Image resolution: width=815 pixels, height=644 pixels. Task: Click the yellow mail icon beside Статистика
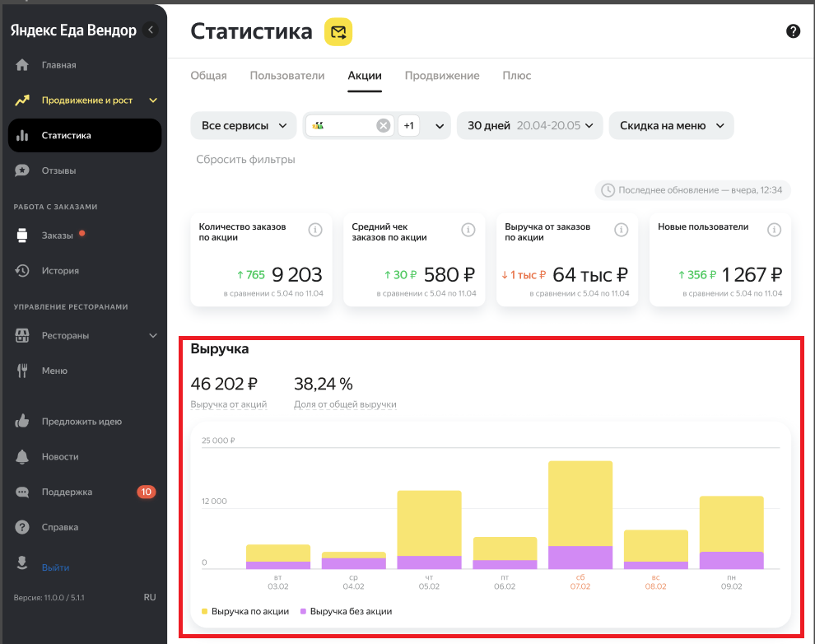click(x=338, y=32)
